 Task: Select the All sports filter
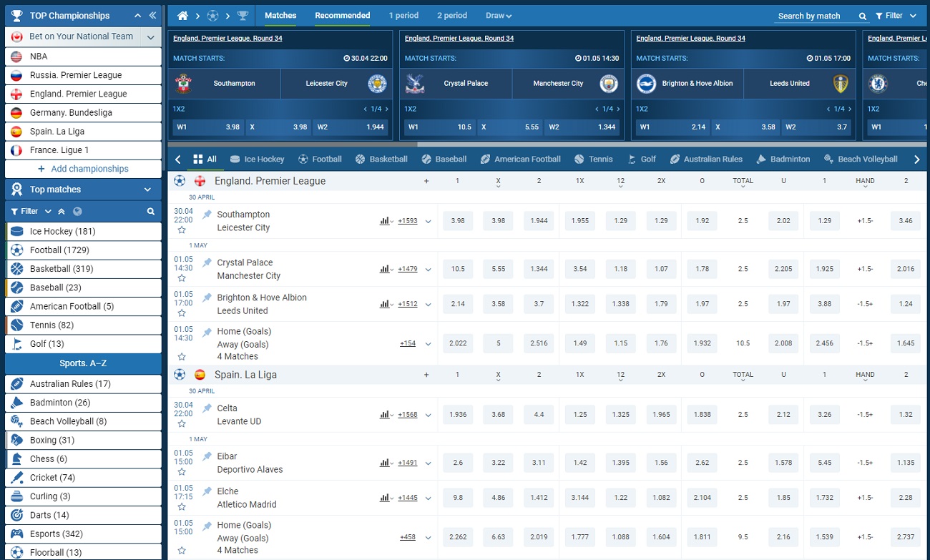click(205, 159)
